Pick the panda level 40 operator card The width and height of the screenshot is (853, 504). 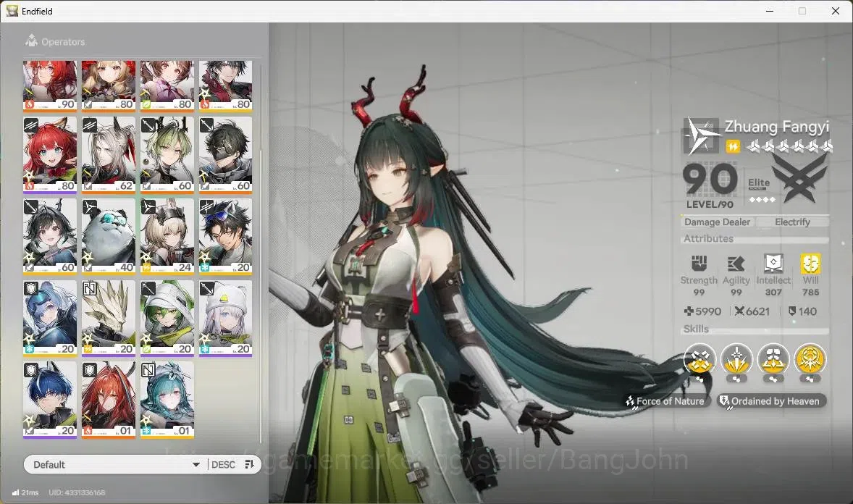[x=109, y=236]
